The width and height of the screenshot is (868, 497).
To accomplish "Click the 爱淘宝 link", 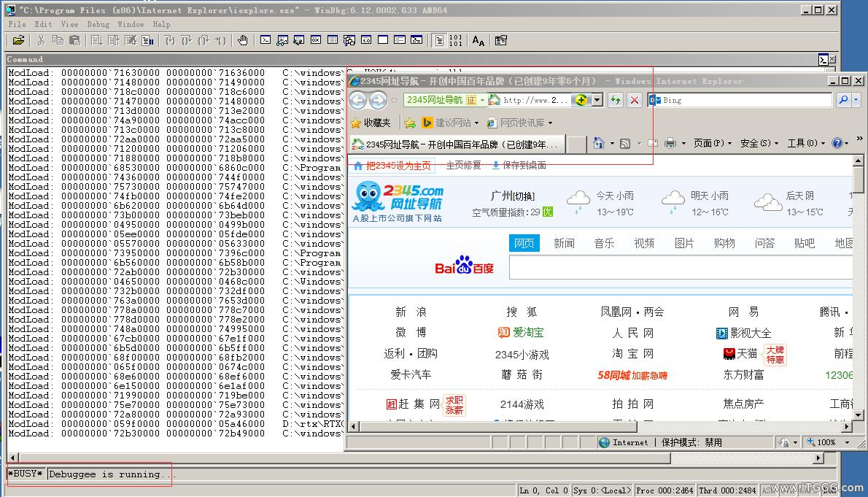I will click(x=522, y=333).
